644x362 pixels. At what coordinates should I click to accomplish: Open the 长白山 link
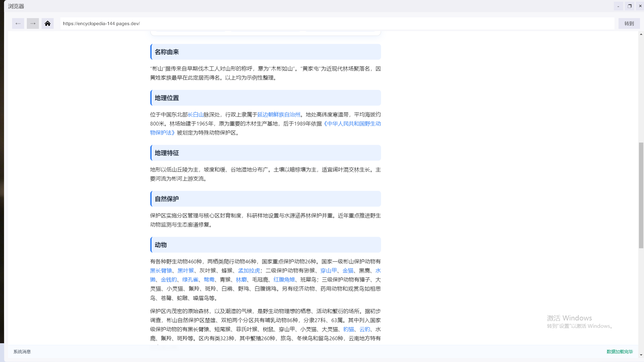click(196, 114)
